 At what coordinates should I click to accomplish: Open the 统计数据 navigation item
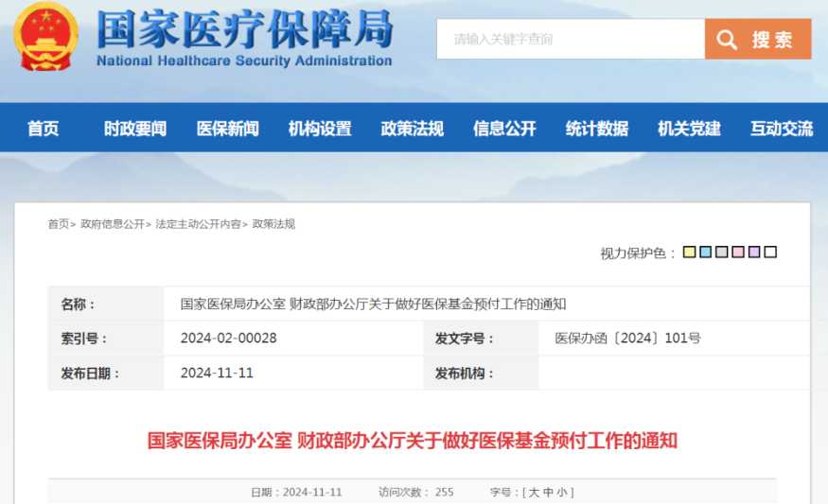click(597, 129)
